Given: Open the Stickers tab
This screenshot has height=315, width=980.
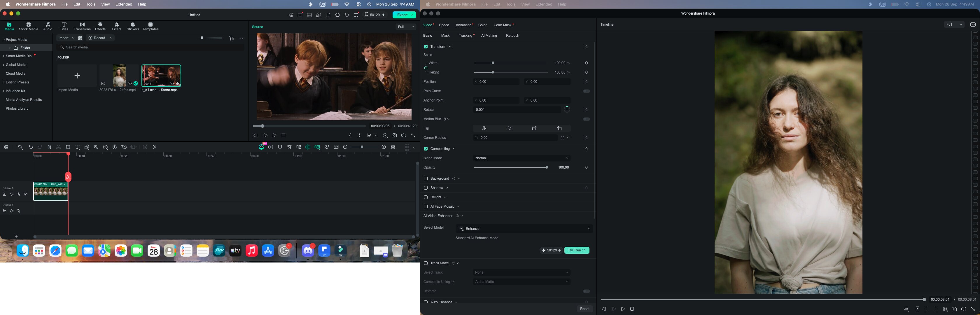Looking at the screenshot, I should pos(133,27).
